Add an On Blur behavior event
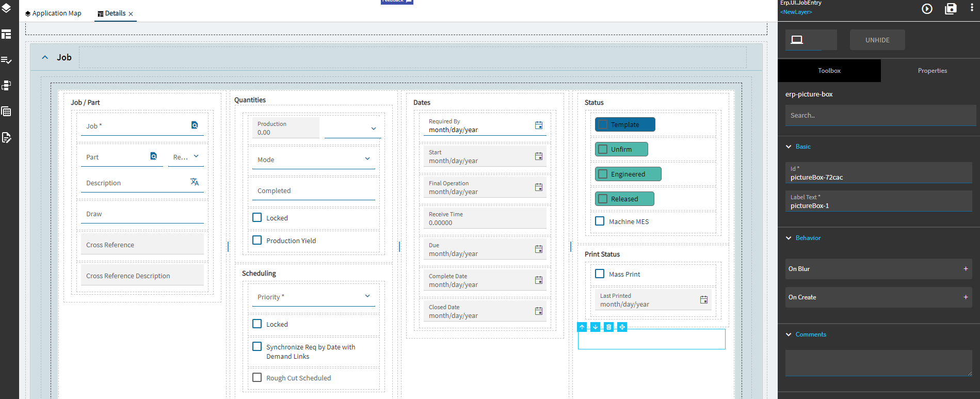This screenshot has height=399, width=980. click(966, 269)
